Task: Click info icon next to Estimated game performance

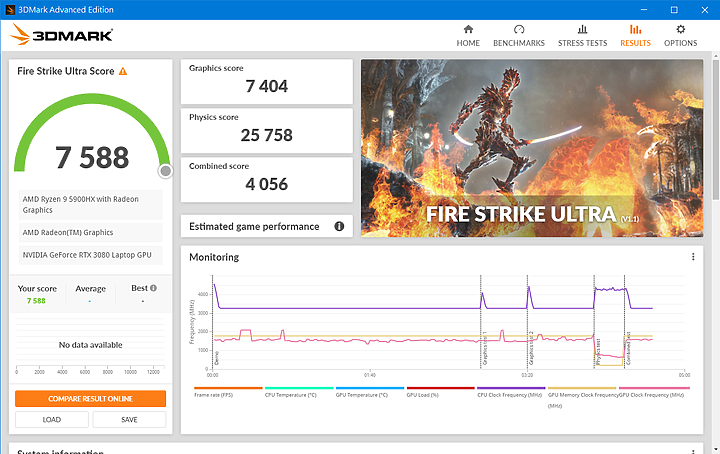Action: tap(339, 226)
